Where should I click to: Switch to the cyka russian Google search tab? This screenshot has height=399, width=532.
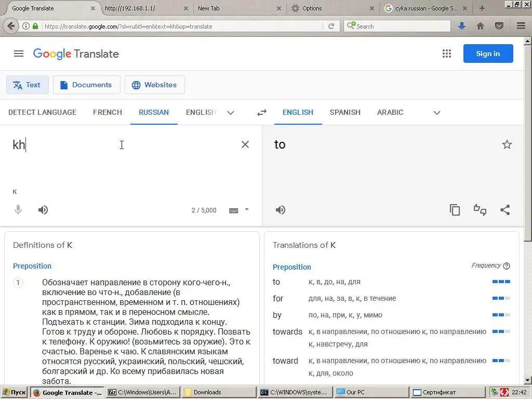tap(426, 8)
